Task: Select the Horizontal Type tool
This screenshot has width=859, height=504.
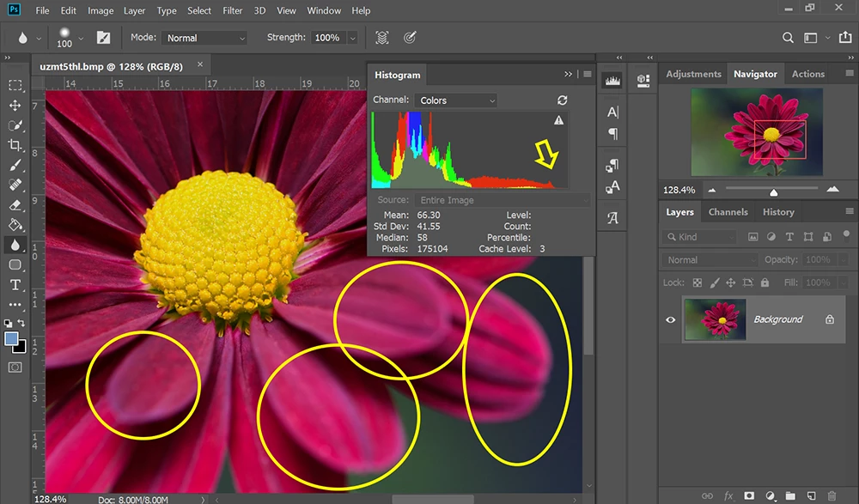Action: coord(15,285)
